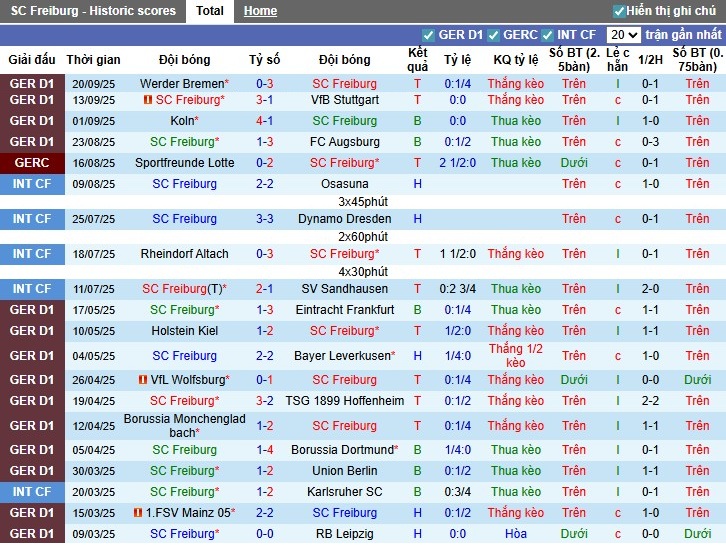Open the Dynamo Dresden team link
This screenshot has height=545, width=726.
coord(344,219)
